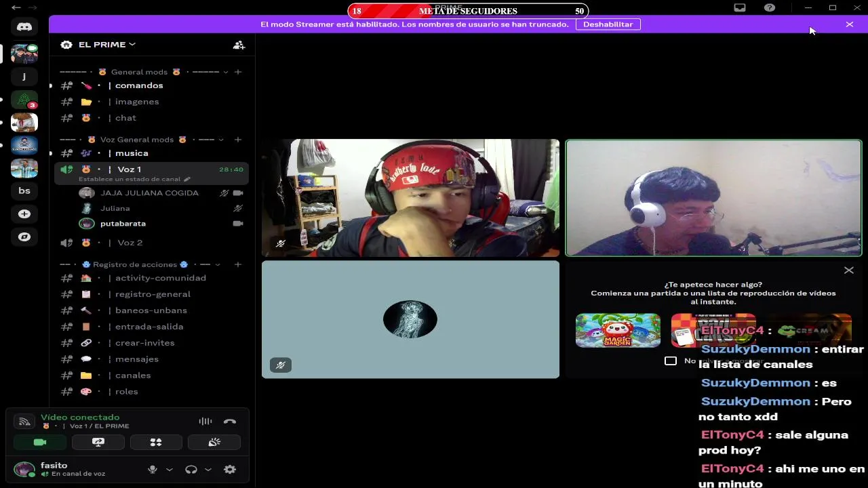Image resolution: width=868 pixels, height=488 pixels.
Task: Dismiss the Streamer mode banner
Action: point(850,24)
